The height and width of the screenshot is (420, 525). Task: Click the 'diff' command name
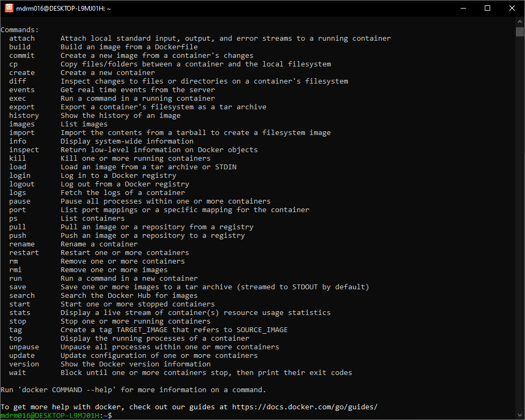(18, 81)
